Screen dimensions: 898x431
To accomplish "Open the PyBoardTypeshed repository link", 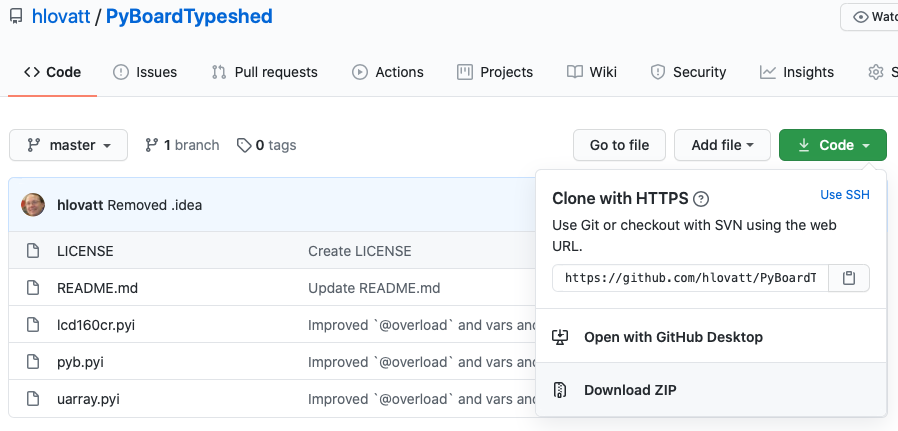I will (x=189, y=17).
